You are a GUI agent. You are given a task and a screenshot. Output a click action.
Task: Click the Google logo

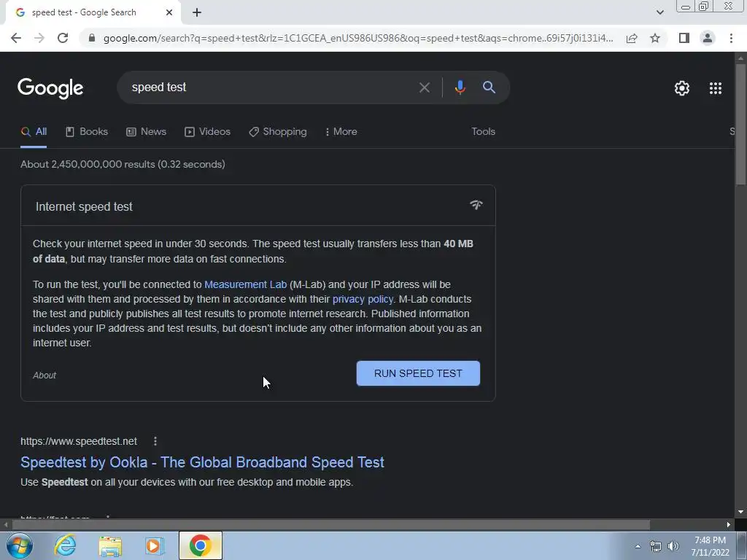pyautogui.click(x=50, y=88)
